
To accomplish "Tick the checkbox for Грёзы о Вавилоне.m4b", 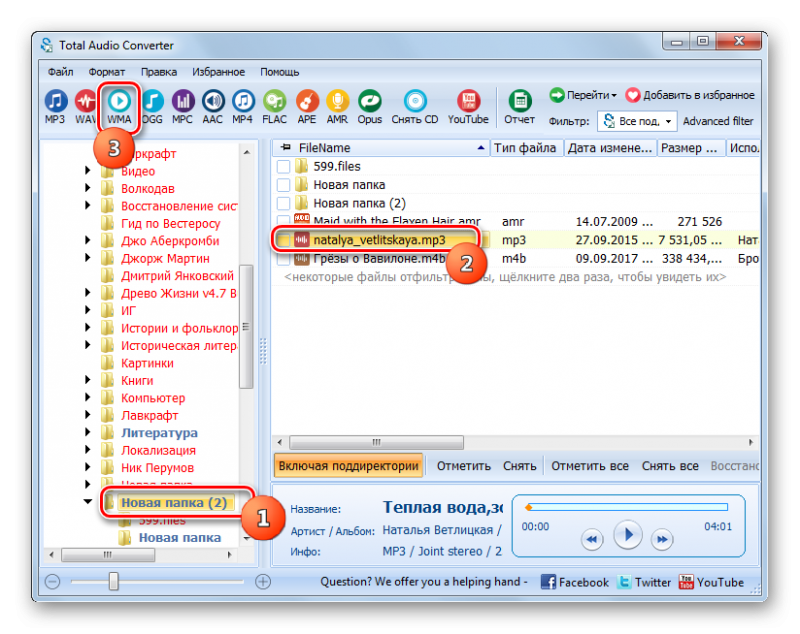I will (x=284, y=258).
